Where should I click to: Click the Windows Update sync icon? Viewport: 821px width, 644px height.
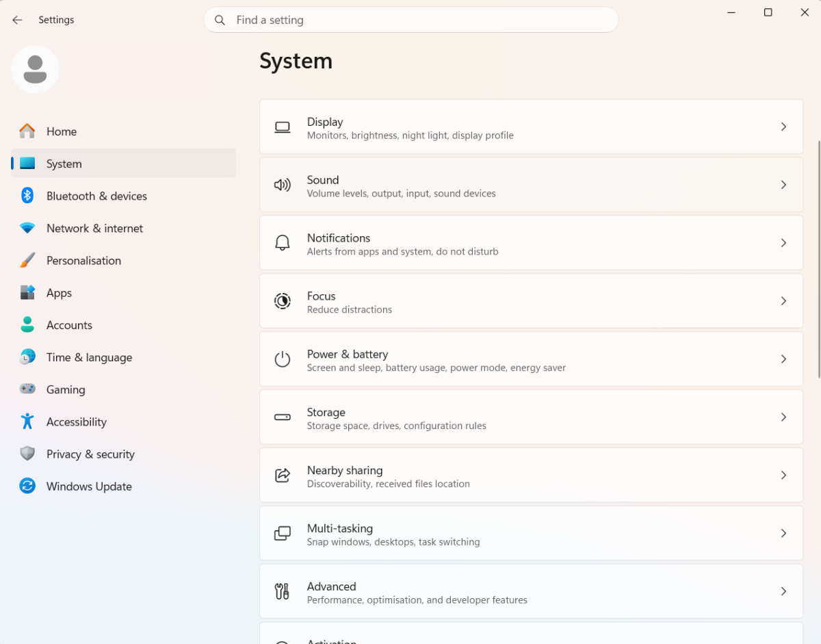click(x=27, y=486)
